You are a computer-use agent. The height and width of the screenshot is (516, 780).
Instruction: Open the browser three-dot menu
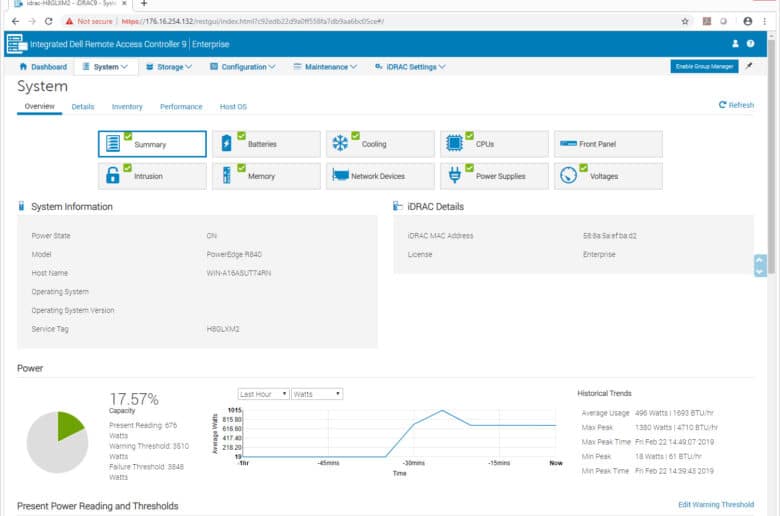click(765, 21)
